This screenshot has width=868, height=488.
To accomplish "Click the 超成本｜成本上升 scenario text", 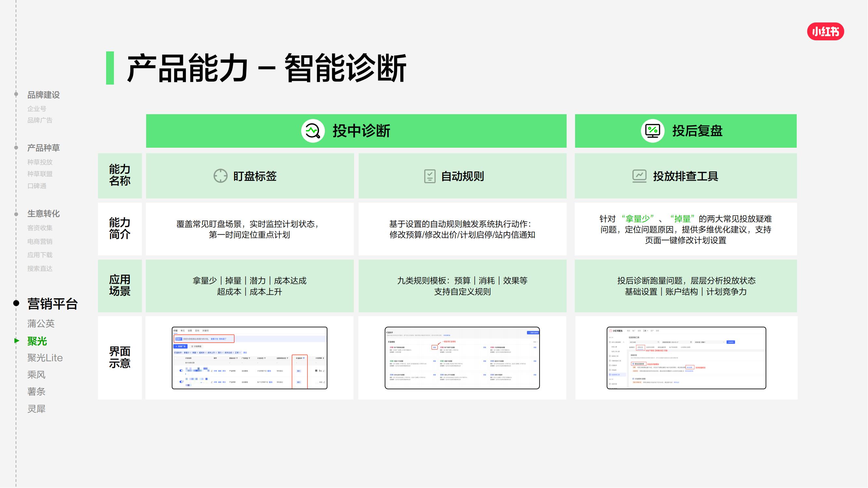I will click(x=249, y=291).
